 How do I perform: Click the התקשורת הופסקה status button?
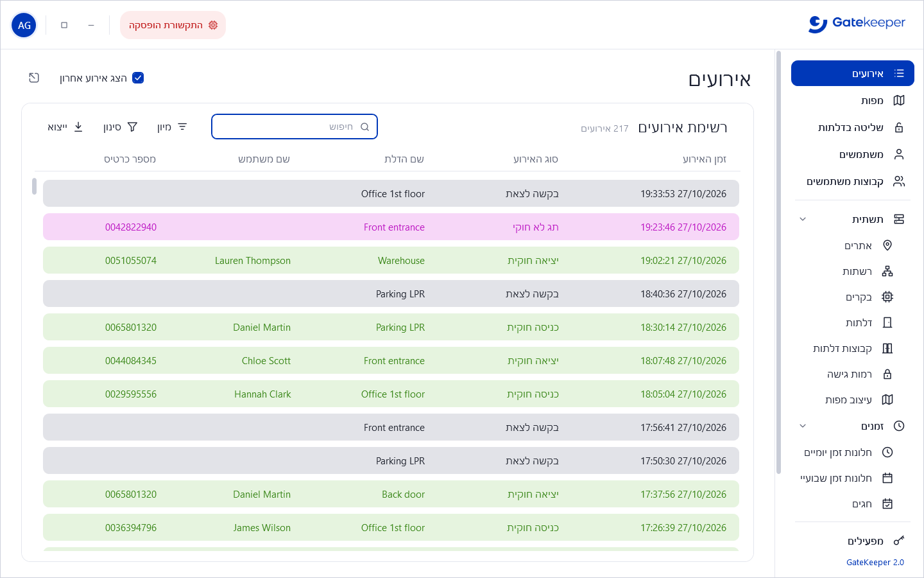pyautogui.click(x=173, y=25)
